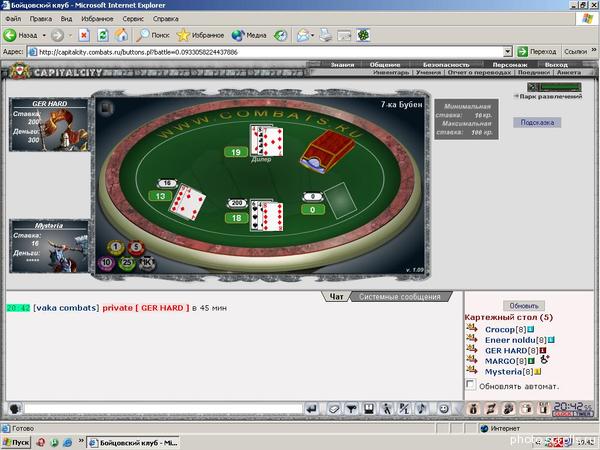This screenshot has width=600, height=450.
Task: Click the Обновить refresh button
Action: [524, 306]
